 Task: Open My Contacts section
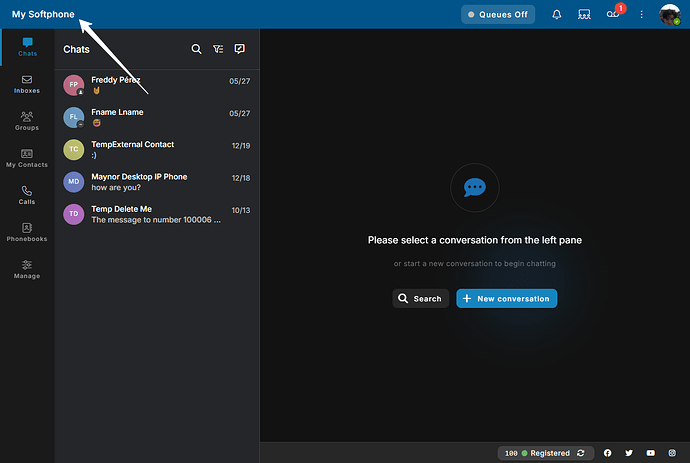point(27,158)
